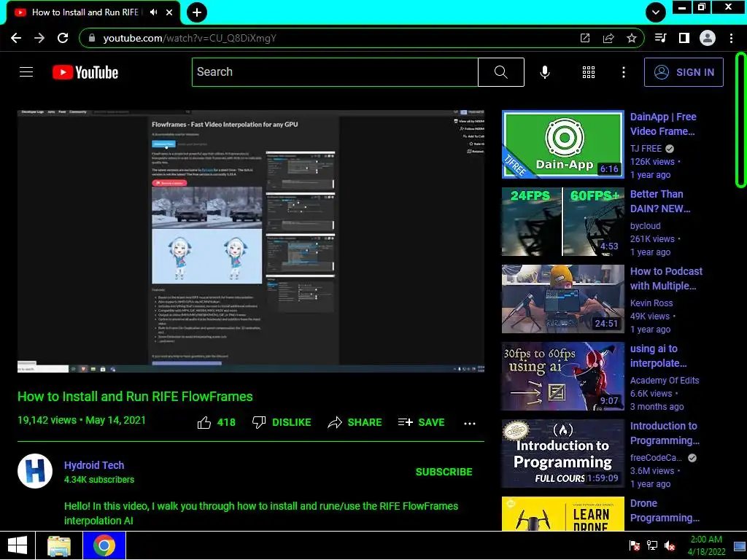The image size is (747, 560).
Task: Open media control icon in toolbar
Action: click(660, 38)
